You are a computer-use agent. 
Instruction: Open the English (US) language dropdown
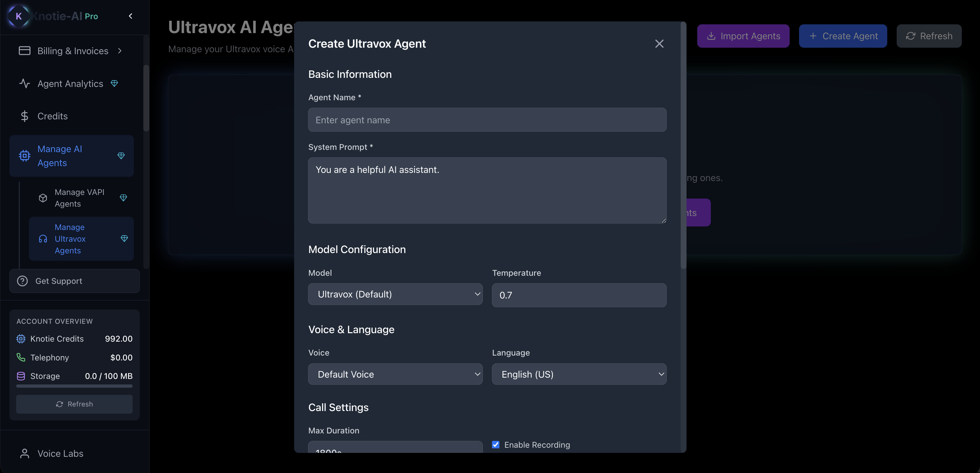point(579,374)
